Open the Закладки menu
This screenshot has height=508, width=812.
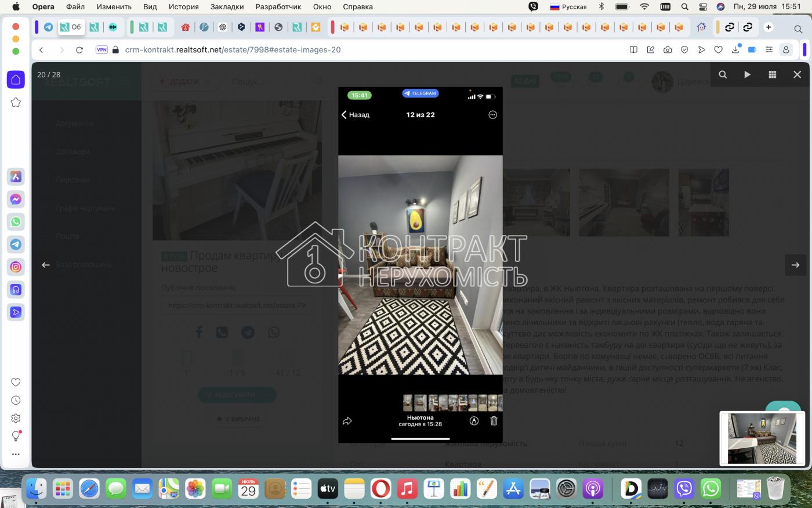(227, 7)
